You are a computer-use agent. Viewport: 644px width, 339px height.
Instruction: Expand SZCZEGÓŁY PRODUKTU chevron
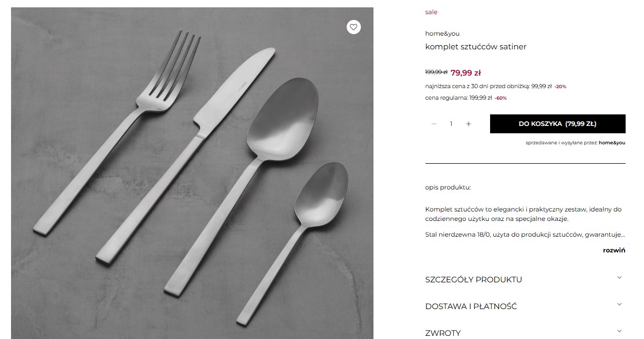pos(619,278)
